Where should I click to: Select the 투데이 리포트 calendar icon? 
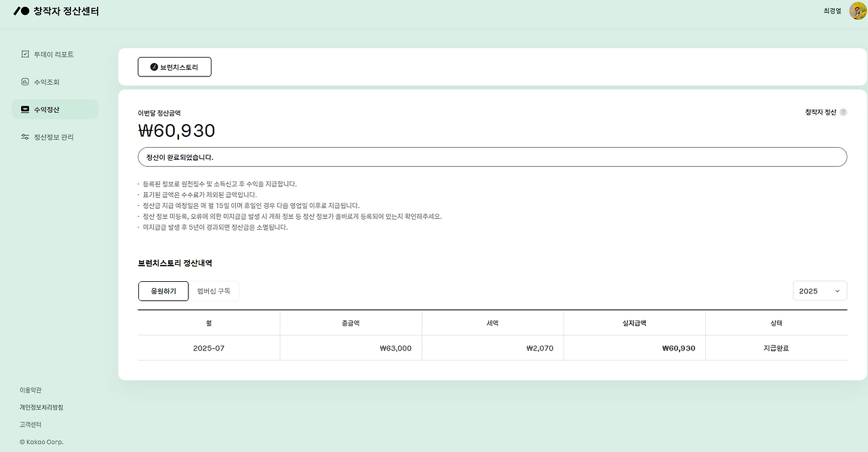click(x=24, y=54)
